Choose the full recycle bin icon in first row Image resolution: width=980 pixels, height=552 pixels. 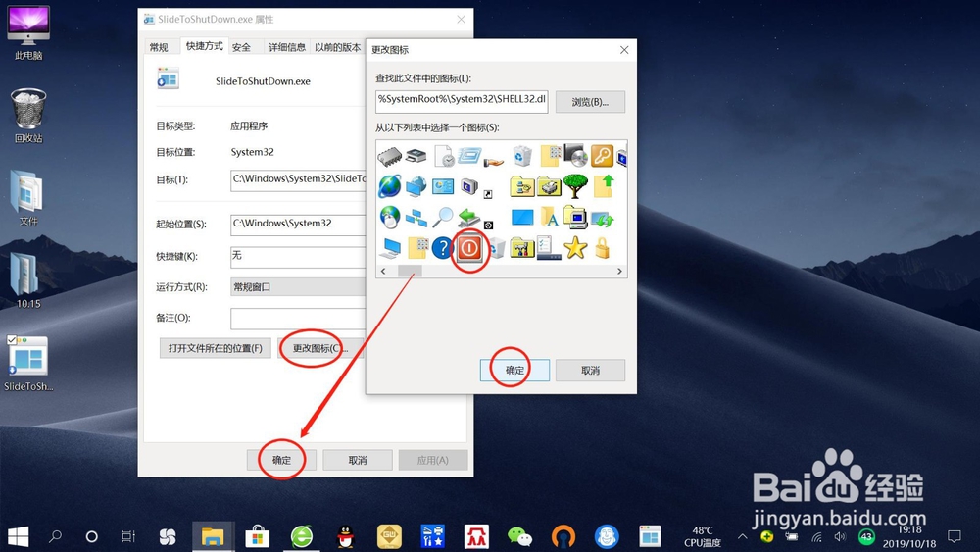point(522,156)
